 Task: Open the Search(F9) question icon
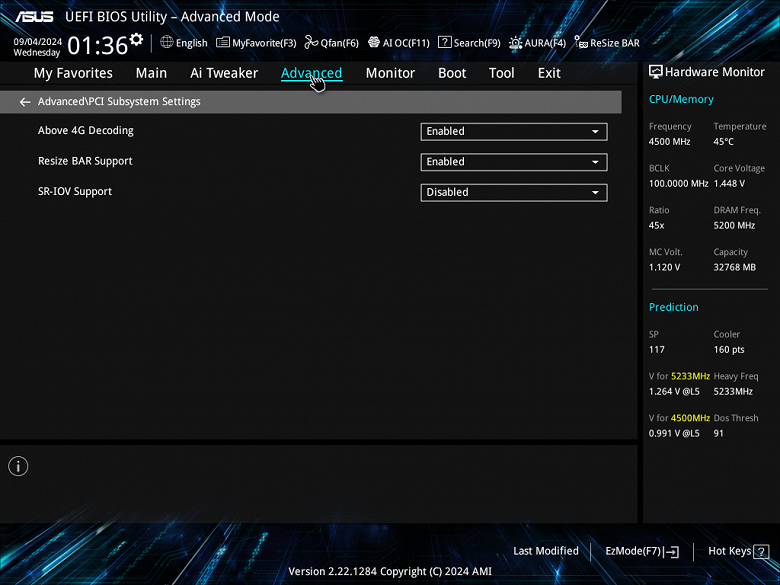click(x=445, y=42)
